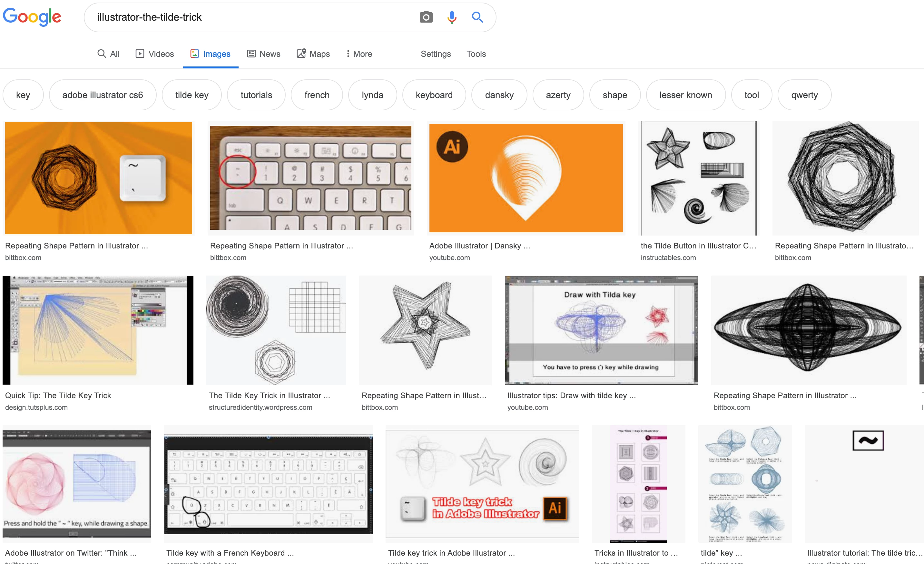Open 'Quick Tip: The Tilde Key Trick' link
This screenshot has height=564, width=924.
click(58, 395)
